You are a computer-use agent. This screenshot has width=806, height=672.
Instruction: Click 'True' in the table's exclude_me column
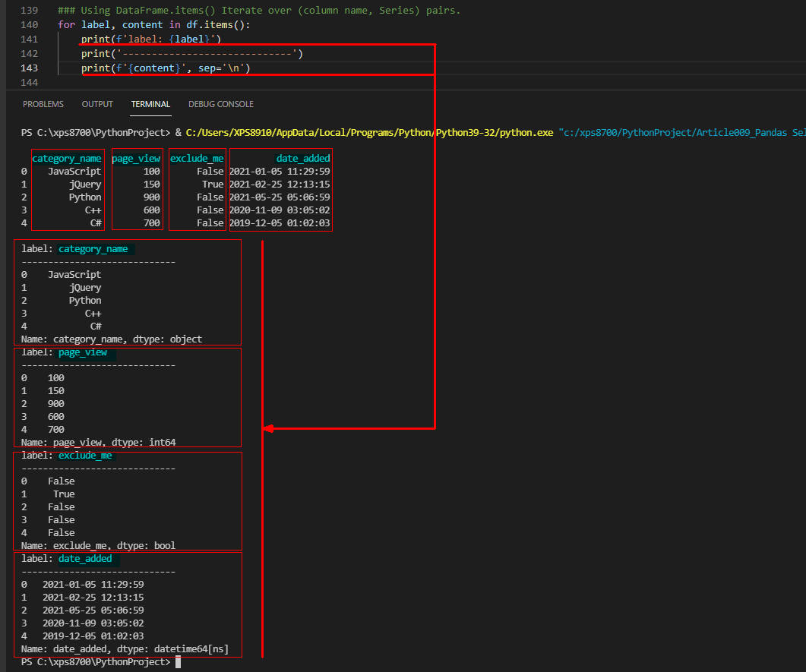coord(213,184)
